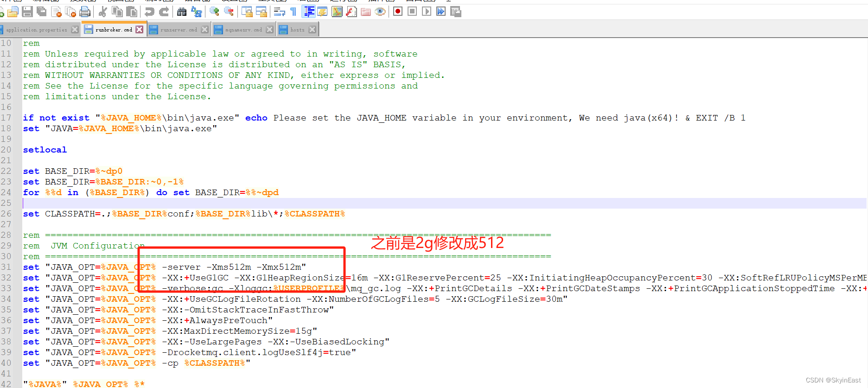Click '-XX:+AlwaysPreTouch' on line 36
Image resolution: width=868 pixels, height=388 pixels.
(x=215, y=320)
